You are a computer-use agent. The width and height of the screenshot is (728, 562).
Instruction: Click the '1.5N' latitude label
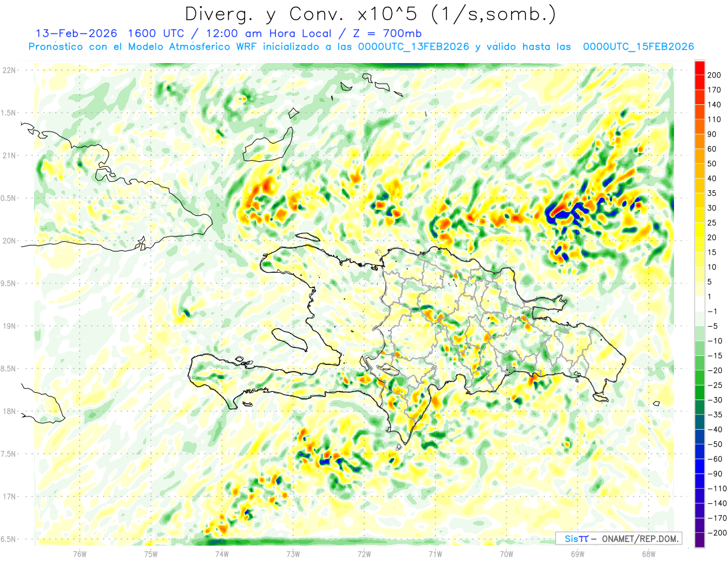point(9,113)
